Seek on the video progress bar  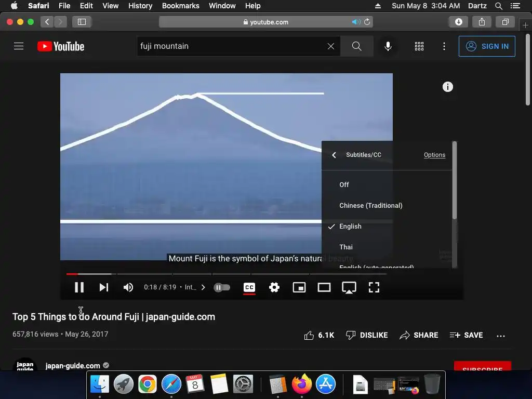227,274
